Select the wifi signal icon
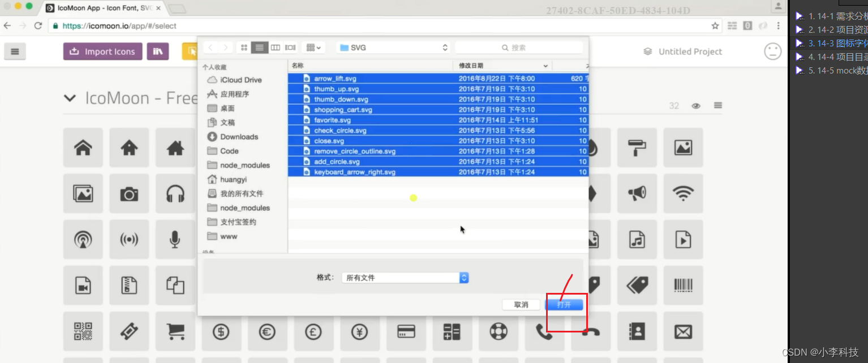Viewport: 868px width, 363px height. [x=683, y=194]
